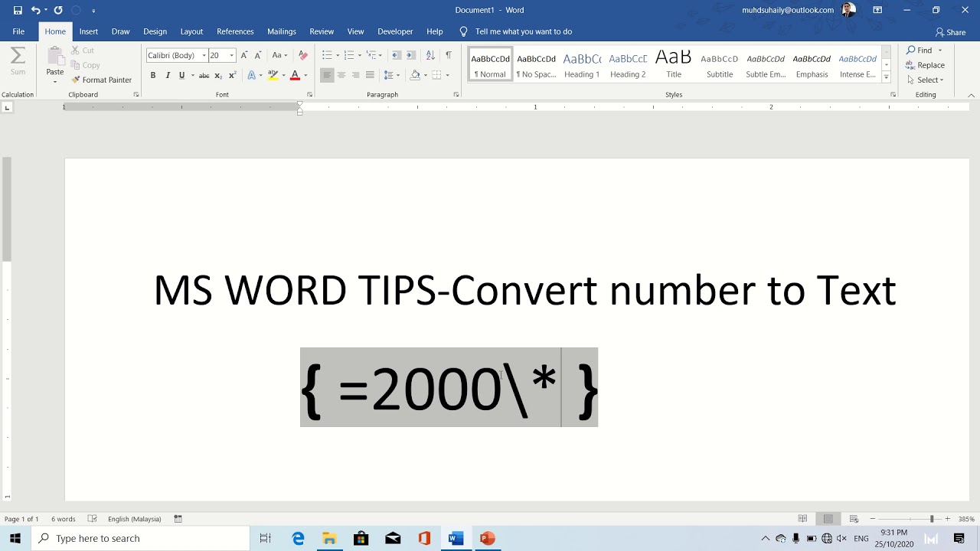
Task: Switch to PowerPoint in the taskbar
Action: [x=487, y=539]
